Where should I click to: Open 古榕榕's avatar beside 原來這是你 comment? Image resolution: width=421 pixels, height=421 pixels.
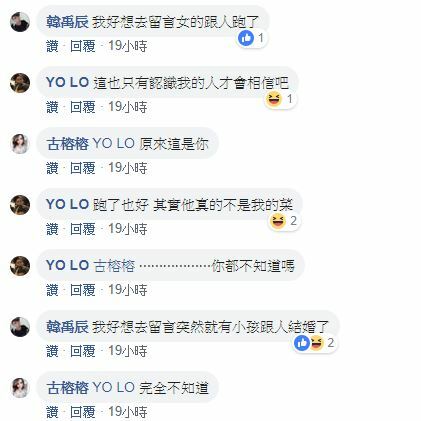20,144
